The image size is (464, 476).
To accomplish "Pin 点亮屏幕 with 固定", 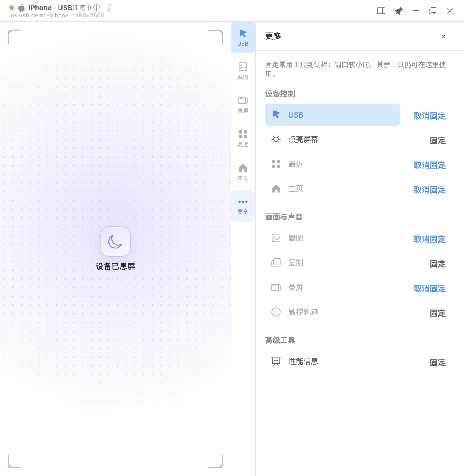I will point(438,140).
